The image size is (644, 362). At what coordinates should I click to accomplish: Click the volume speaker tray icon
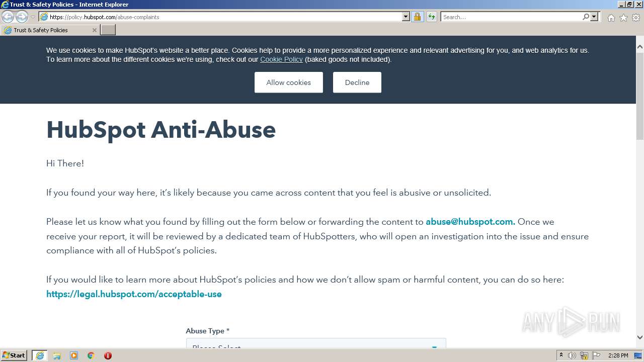tap(572, 355)
